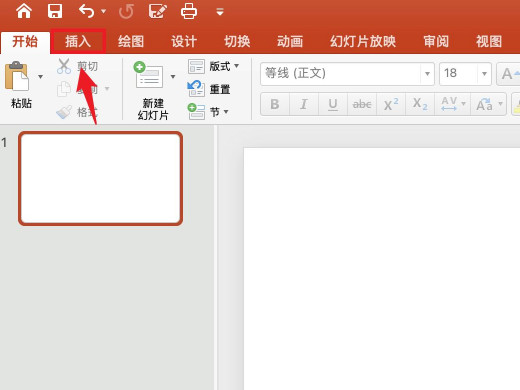Toggle underline formatting
Screen dimensions: 520x390
coord(333,104)
